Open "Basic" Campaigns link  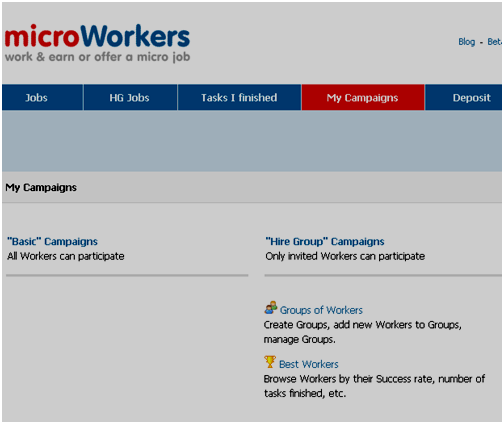52,241
